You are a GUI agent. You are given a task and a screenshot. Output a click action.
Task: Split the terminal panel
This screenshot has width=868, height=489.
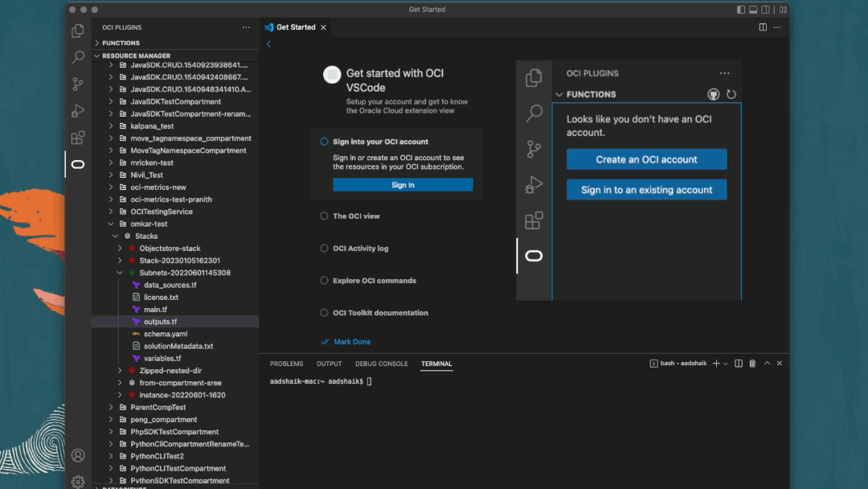[x=737, y=363]
